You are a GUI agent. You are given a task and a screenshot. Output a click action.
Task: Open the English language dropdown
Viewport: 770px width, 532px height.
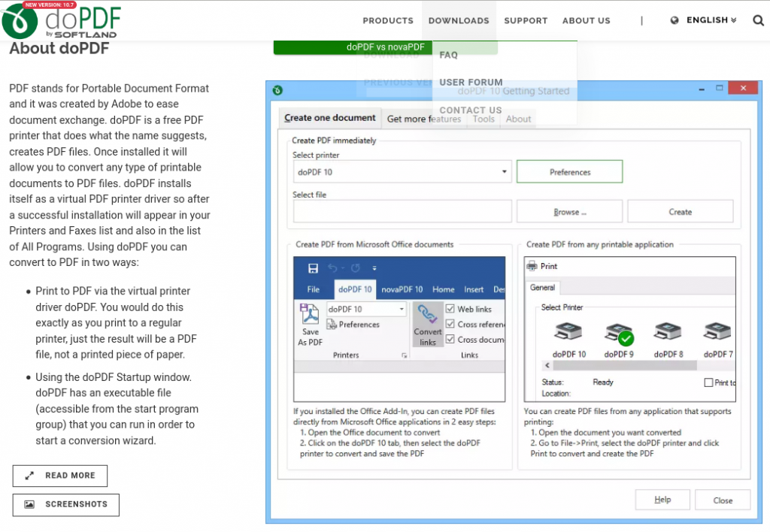[711, 20]
